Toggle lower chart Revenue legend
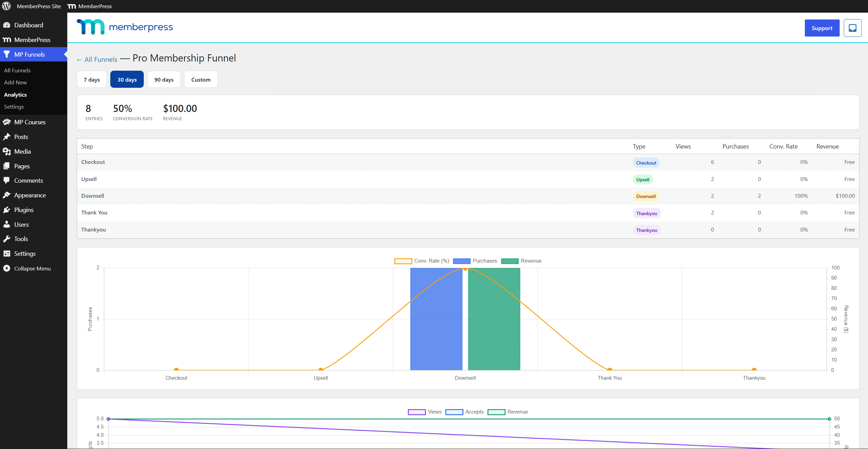Viewport: 868px width, 449px height. pos(508,412)
